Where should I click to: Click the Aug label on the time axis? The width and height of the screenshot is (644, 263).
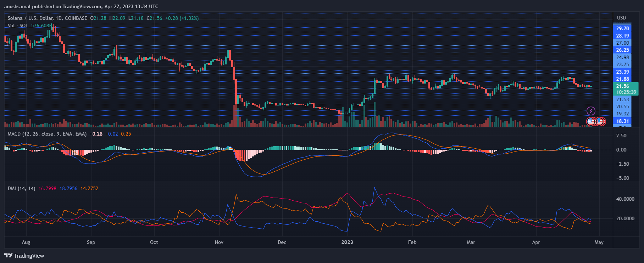[26, 242]
